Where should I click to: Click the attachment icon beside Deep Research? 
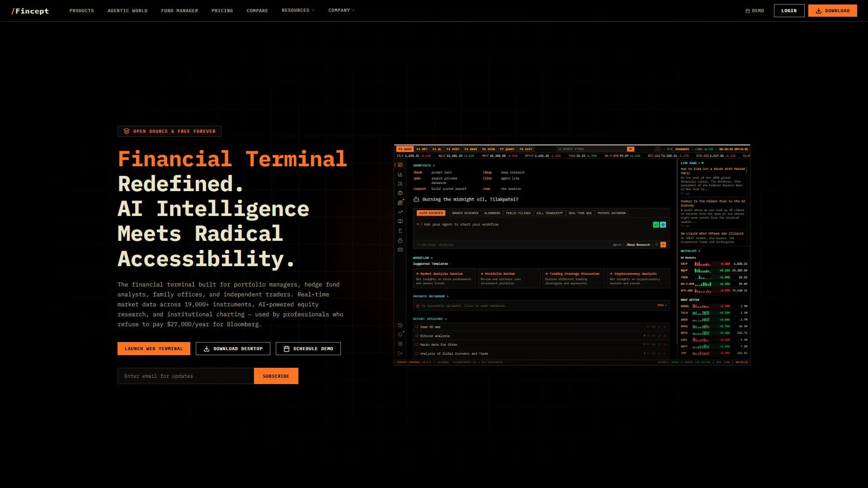click(x=657, y=244)
